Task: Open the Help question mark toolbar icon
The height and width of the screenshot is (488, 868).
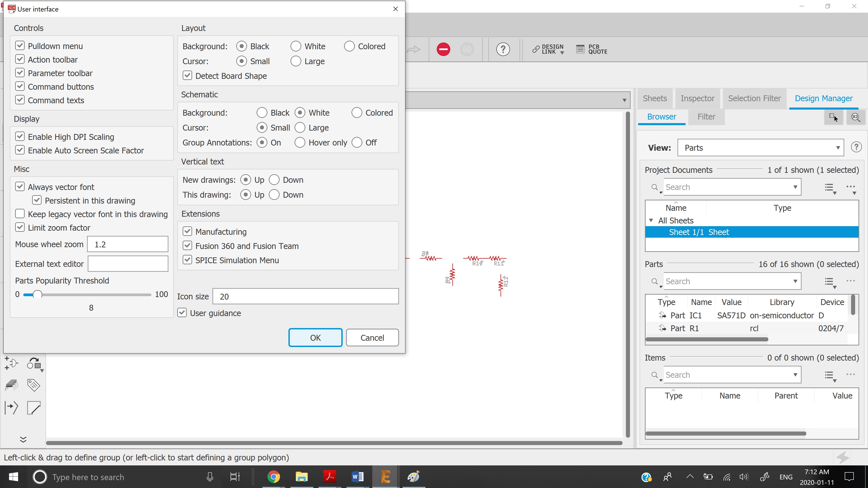Action: (503, 49)
